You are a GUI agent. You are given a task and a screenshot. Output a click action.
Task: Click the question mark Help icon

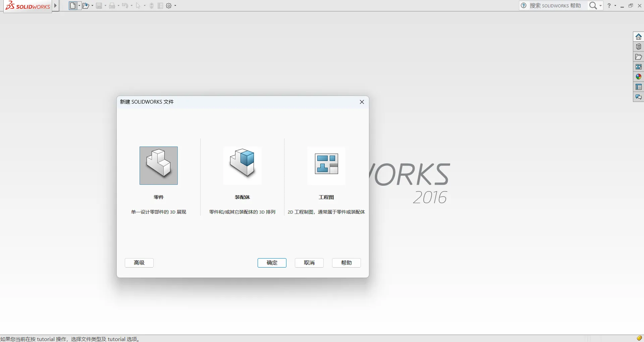pos(609,5)
